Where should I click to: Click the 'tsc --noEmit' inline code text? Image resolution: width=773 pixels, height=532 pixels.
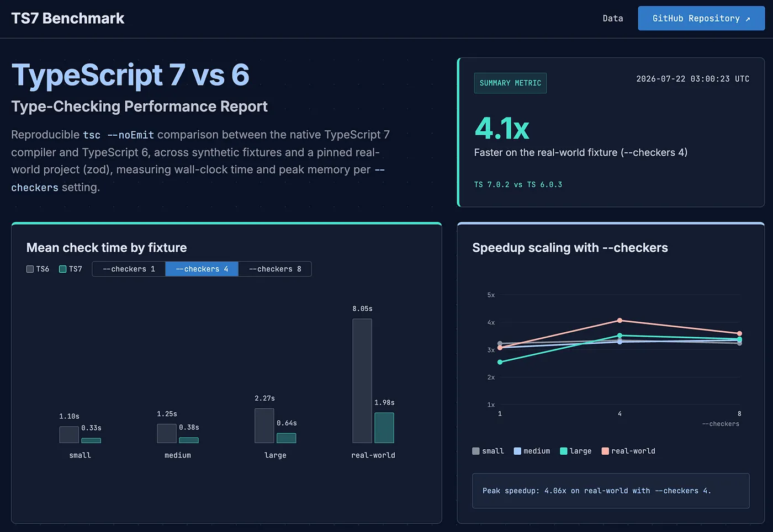[x=119, y=135]
